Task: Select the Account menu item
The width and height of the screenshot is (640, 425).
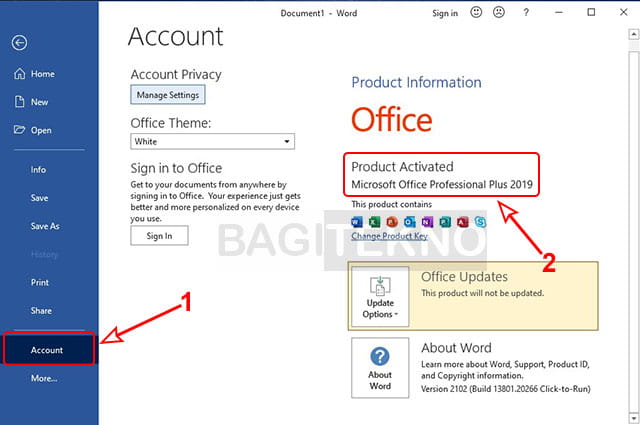Action: click(49, 350)
